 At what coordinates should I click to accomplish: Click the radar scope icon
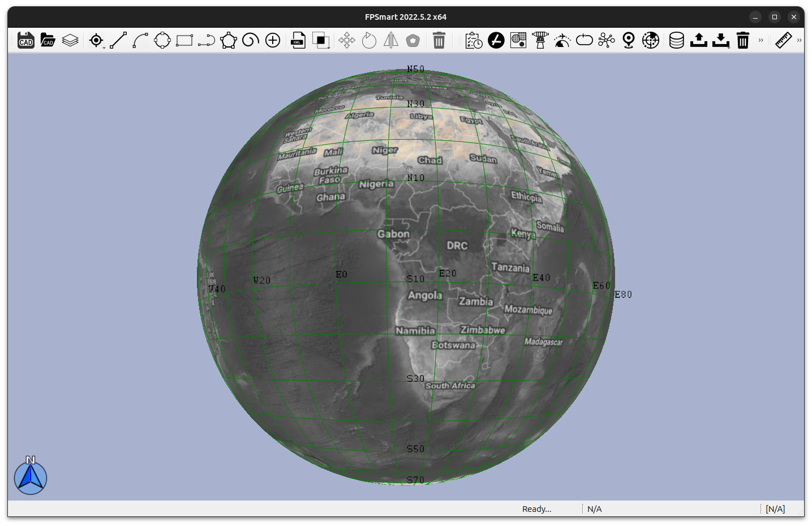pyautogui.click(x=651, y=40)
